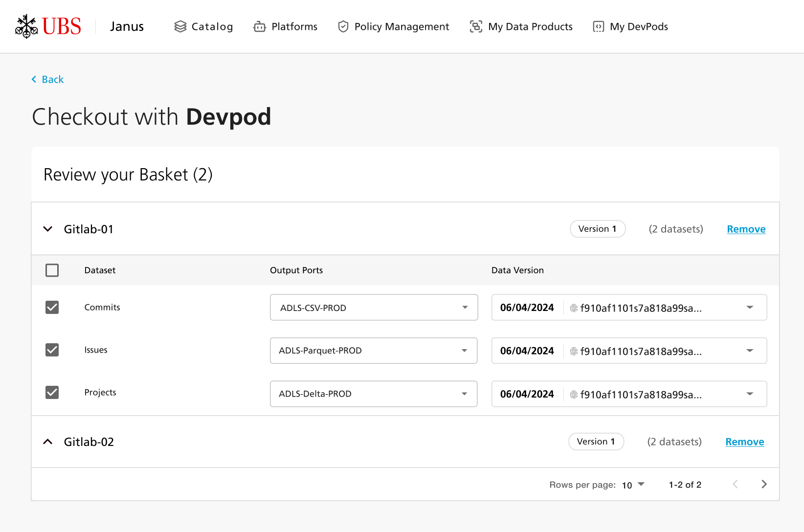Open My DevPods via its code icon
Viewport: 804px width, 532px height.
pos(598,26)
